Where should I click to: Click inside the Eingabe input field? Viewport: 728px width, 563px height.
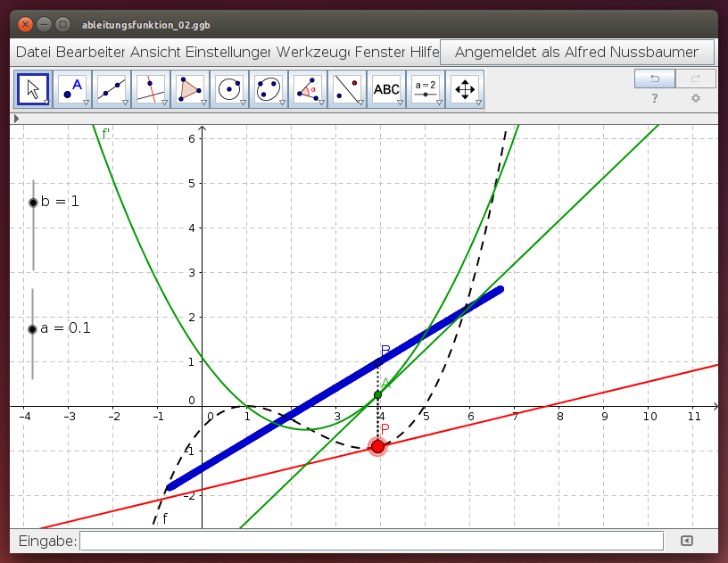371,541
